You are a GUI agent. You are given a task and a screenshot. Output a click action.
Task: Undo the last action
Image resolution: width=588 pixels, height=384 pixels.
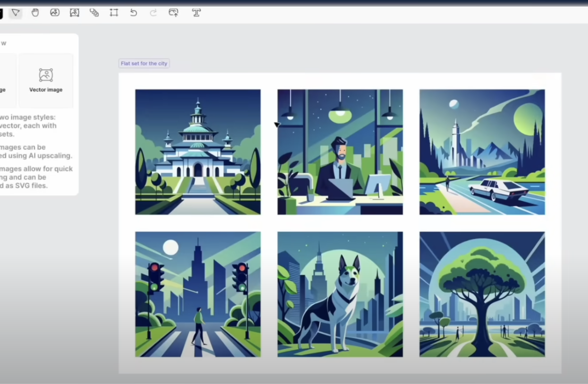point(134,13)
